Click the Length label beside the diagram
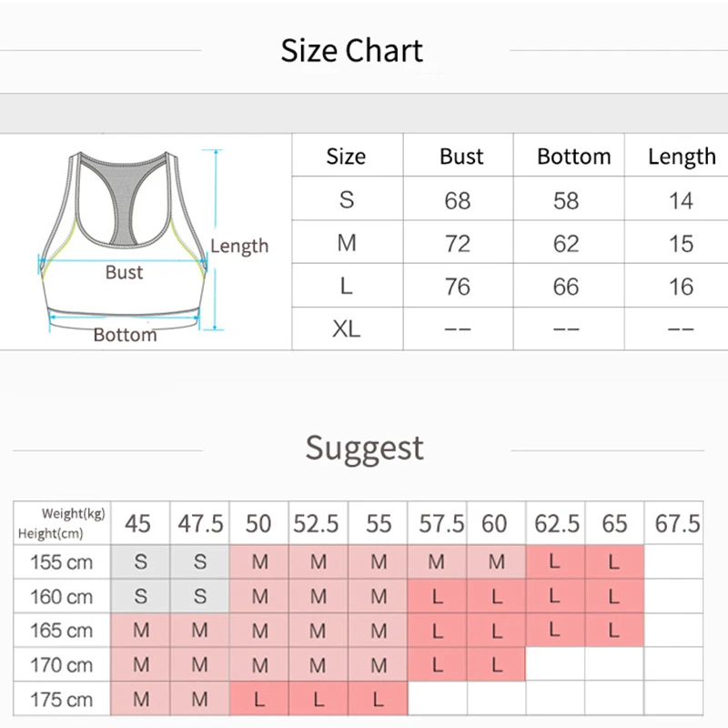 pyautogui.click(x=239, y=246)
